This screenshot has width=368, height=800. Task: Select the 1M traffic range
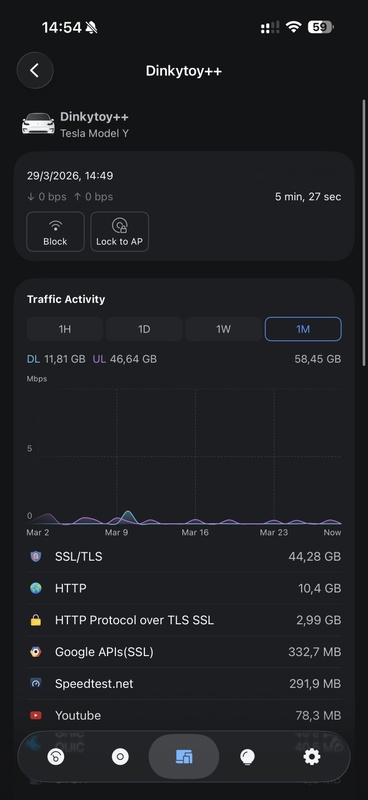tap(303, 329)
